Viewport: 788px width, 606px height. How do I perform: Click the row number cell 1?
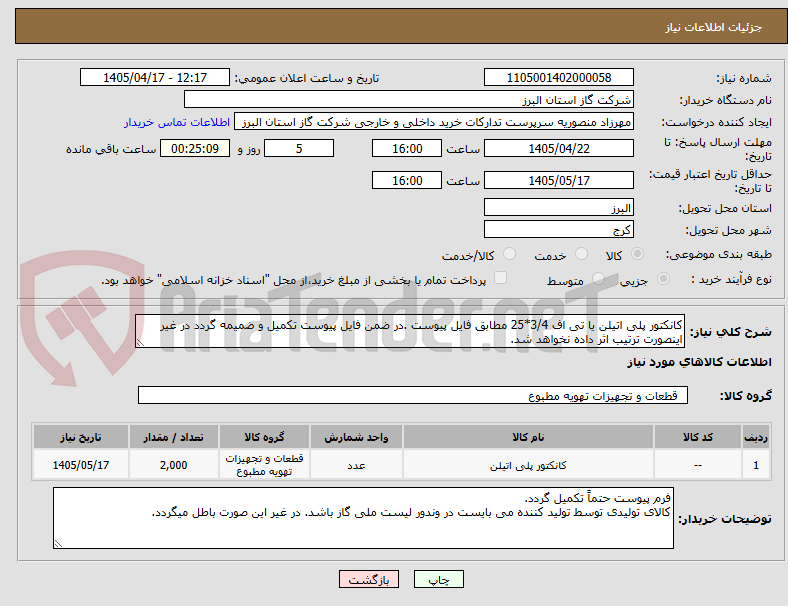click(755, 465)
